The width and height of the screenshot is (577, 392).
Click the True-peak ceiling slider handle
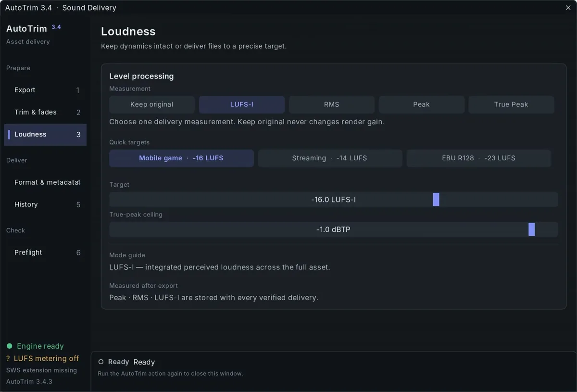pos(532,229)
